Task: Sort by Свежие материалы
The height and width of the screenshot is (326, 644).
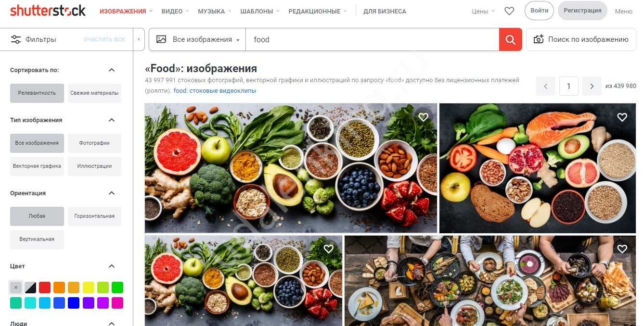Action: (94, 93)
